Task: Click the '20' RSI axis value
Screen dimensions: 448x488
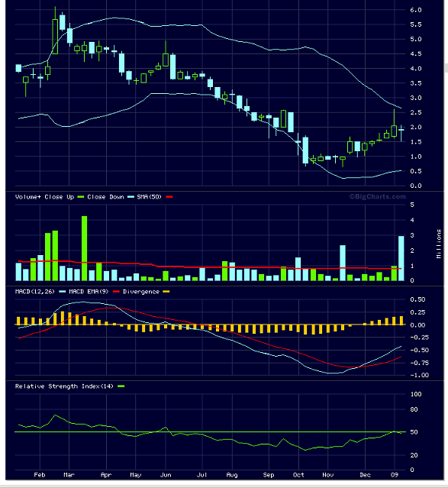Action: 414,455
